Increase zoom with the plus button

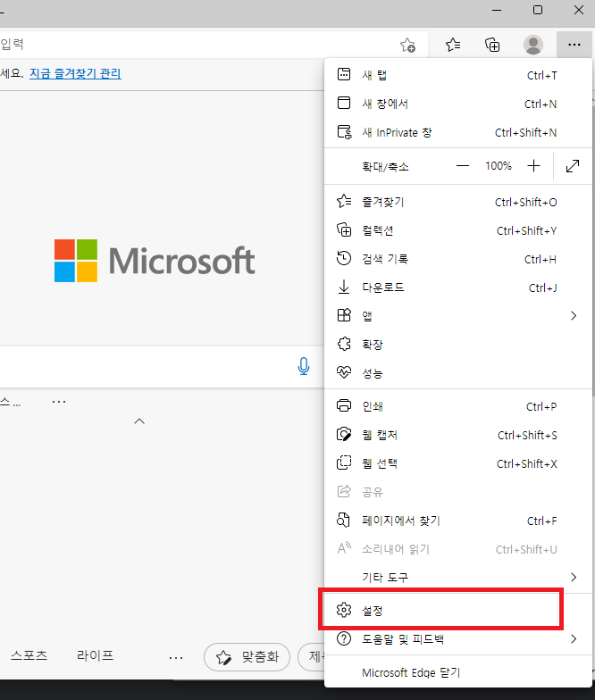[533, 166]
